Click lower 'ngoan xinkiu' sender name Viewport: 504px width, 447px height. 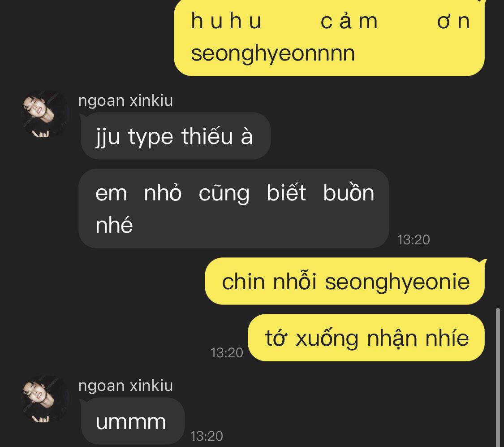pos(126,385)
